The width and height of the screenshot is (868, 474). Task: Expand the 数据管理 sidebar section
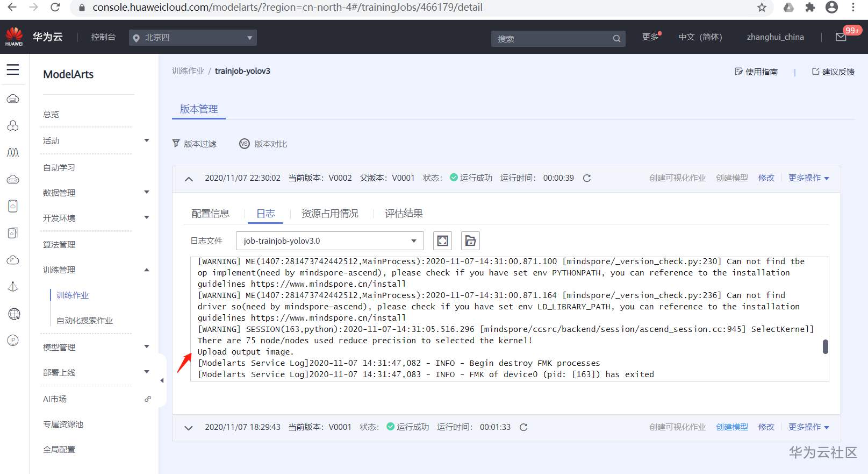pyautogui.click(x=147, y=192)
